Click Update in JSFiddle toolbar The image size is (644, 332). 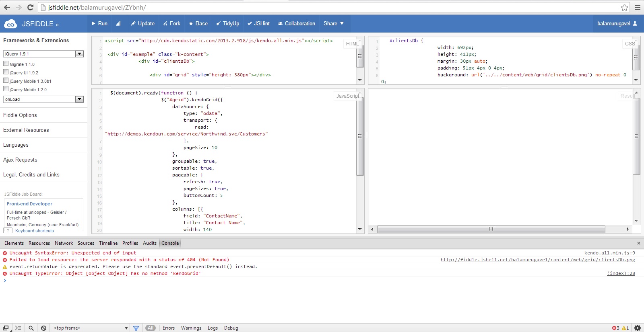(x=142, y=24)
